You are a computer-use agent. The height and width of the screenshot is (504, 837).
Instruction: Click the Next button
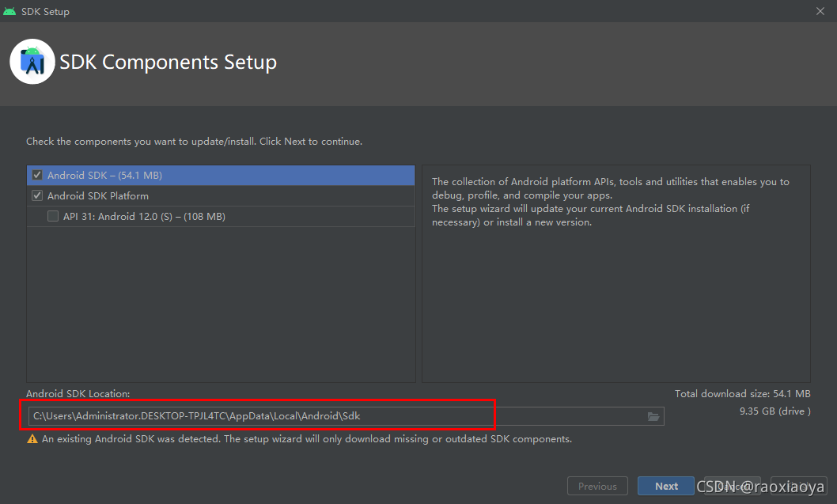click(666, 486)
